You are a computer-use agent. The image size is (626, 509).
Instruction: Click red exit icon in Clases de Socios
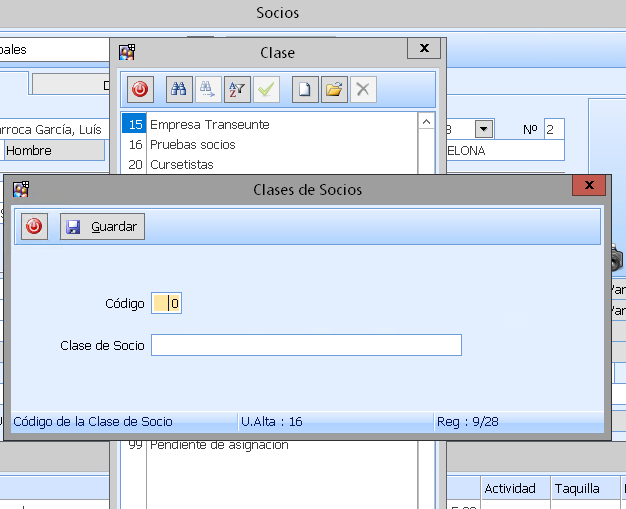click(34, 227)
